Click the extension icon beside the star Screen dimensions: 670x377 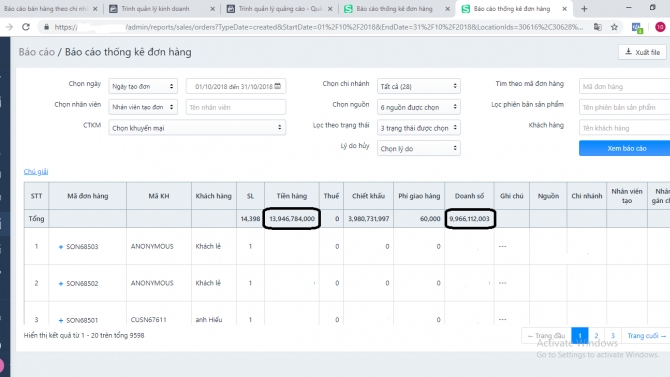click(x=637, y=27)
